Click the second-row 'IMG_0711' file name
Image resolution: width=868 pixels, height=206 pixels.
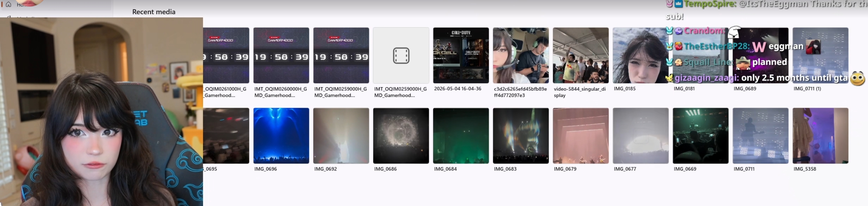[x=744, y=169]
